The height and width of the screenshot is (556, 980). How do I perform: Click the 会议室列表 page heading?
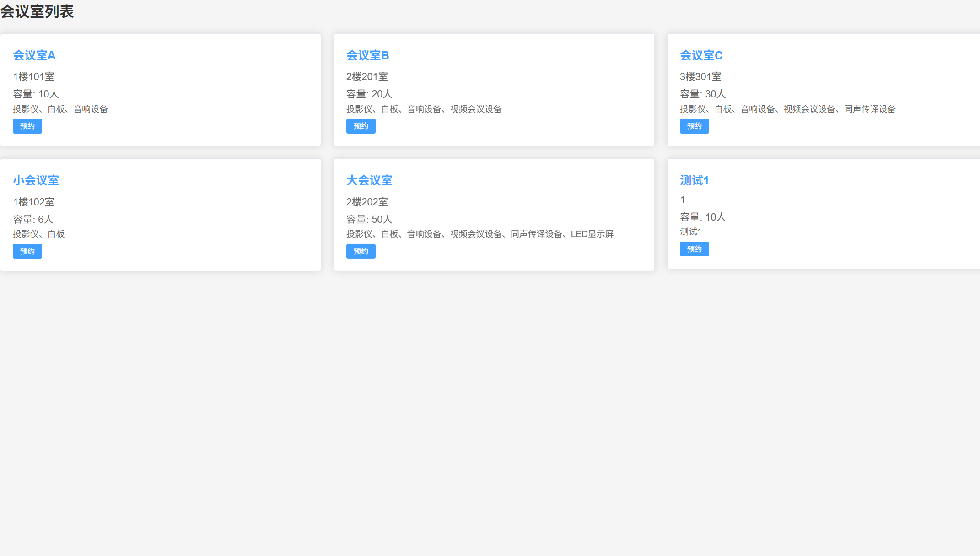(x=37, y=11)
